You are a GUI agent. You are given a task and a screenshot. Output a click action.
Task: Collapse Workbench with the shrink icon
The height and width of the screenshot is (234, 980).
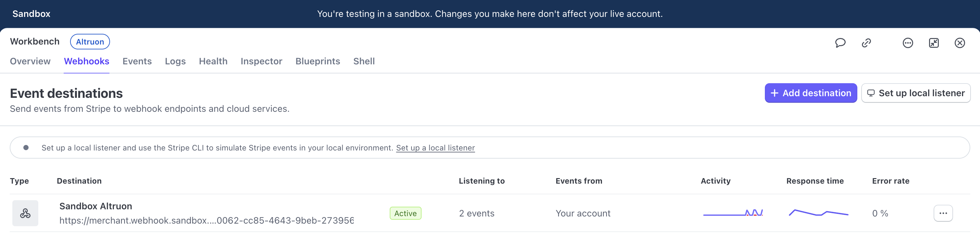[x=934, y=43]
